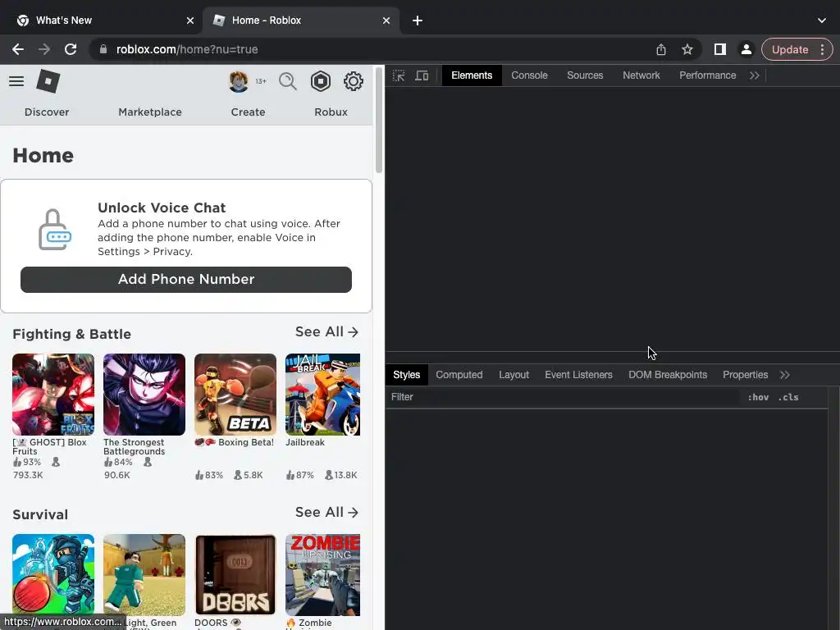Share this page icon
The width and height of the screenshot is (840, 630).
(661, 49)
